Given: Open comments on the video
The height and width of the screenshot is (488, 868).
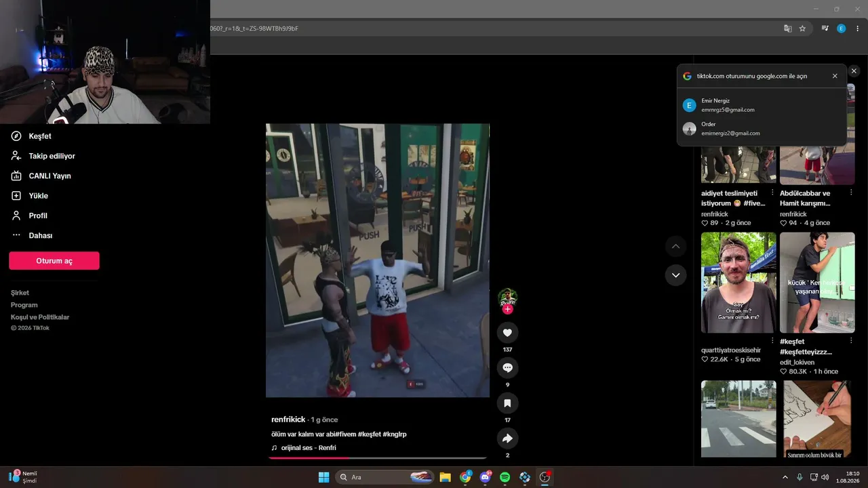Looking at the screenshot, I should click(x=507, y=368).
